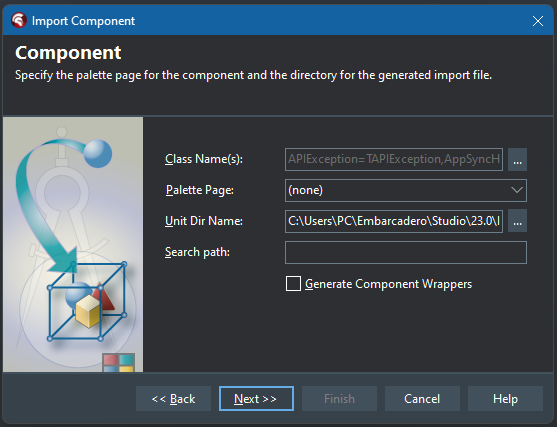Click the Generate Component Wrappers label text
Screen dimensions: 557x427
pos(388,284)
